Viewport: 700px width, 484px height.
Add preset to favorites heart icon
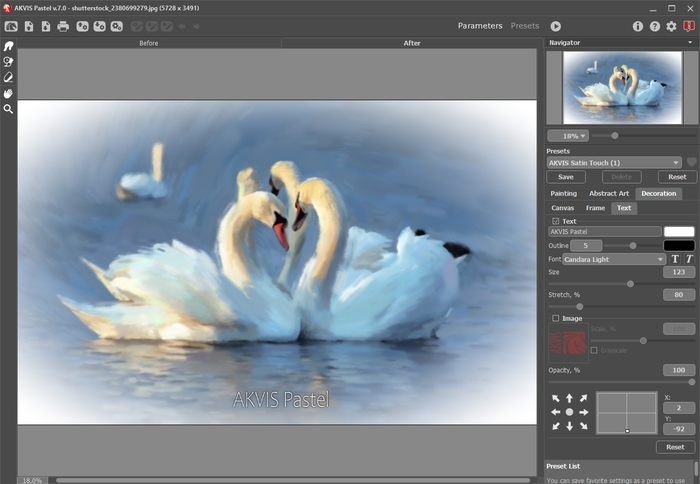tap(692, 163)
